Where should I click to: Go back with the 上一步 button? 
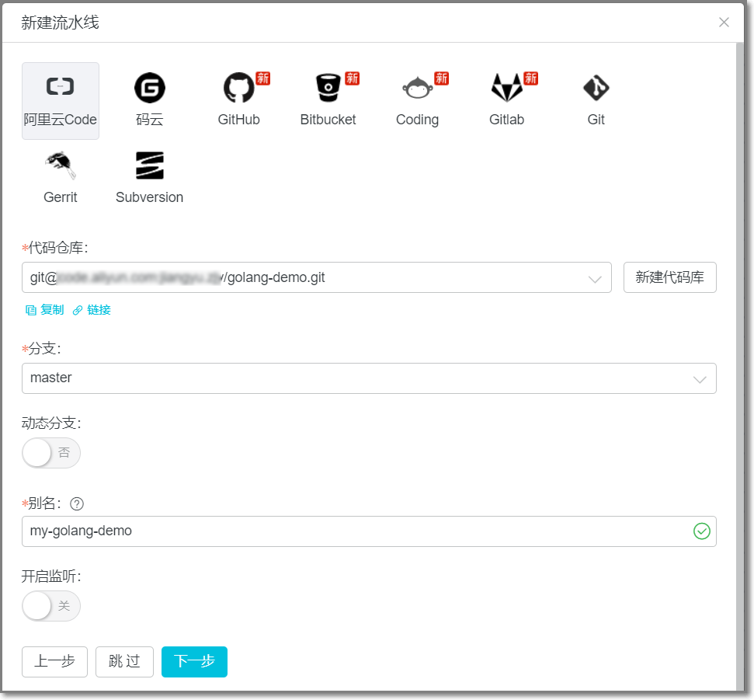coord(55,661)
